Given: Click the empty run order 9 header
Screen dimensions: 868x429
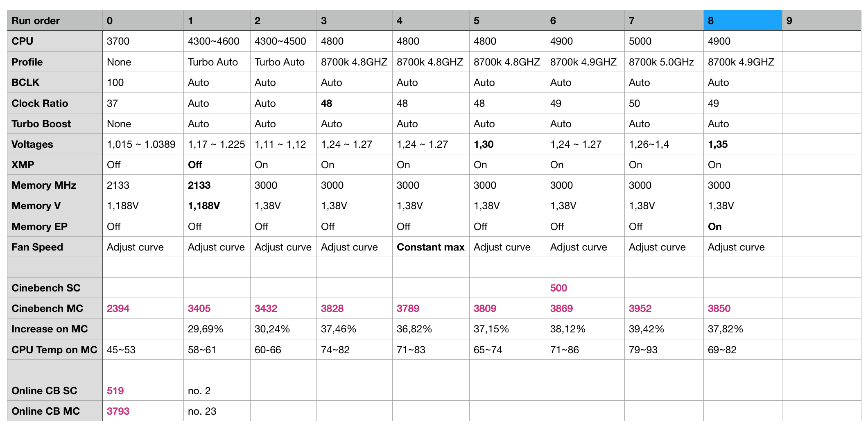Looking at the screenshot, I should click(821, 20).
